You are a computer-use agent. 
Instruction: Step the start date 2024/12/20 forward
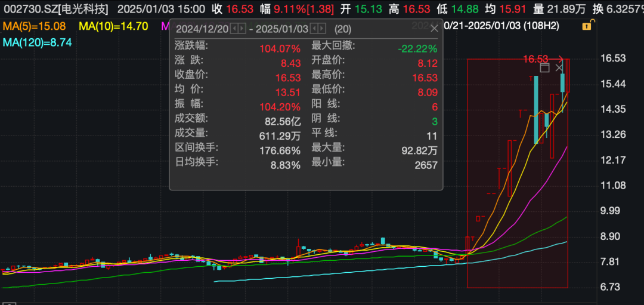coord(241,29)
